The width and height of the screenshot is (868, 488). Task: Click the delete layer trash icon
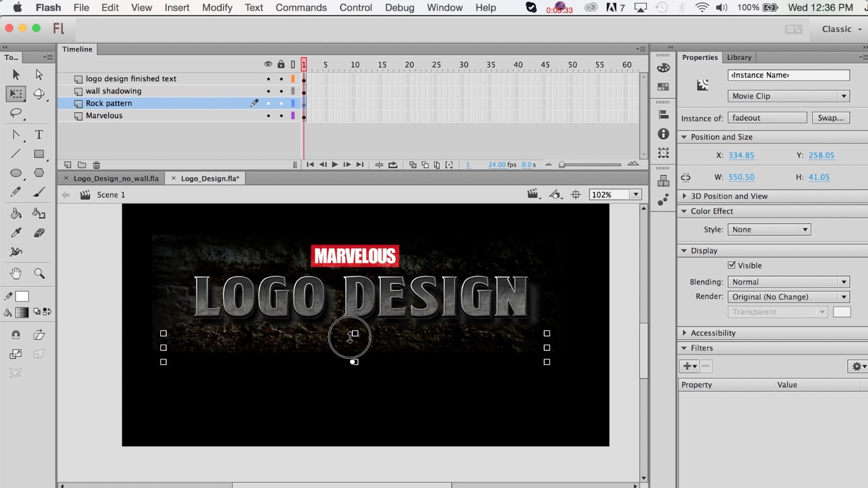tap(96, 165)
